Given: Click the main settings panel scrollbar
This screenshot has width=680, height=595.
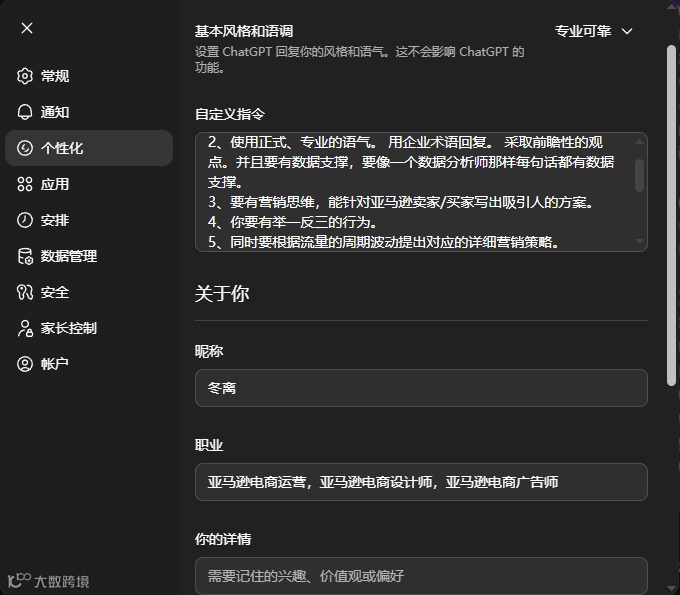Looking at the screenshot, I should [671, 215].
